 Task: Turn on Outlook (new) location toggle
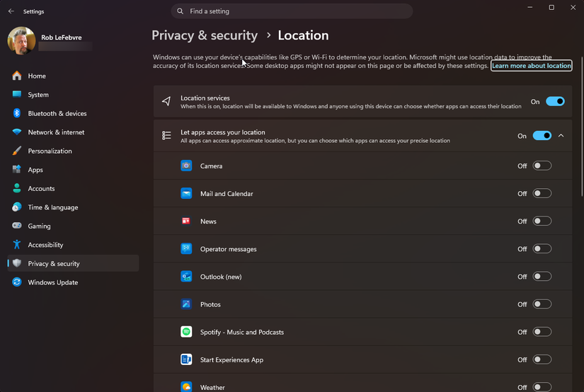tap(542, 277)
